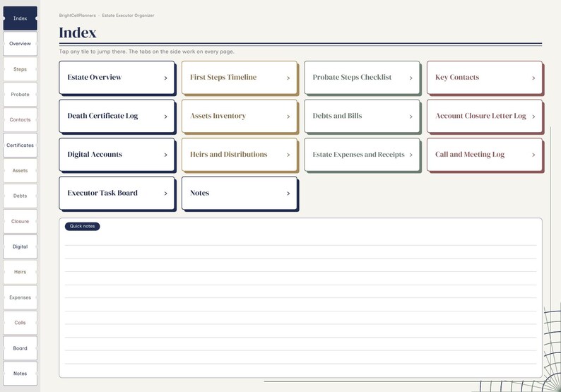Screen dimensions: 561x392
Task: Select the Debts side tab
Action: pyautogui.click(x=20, y=196)
